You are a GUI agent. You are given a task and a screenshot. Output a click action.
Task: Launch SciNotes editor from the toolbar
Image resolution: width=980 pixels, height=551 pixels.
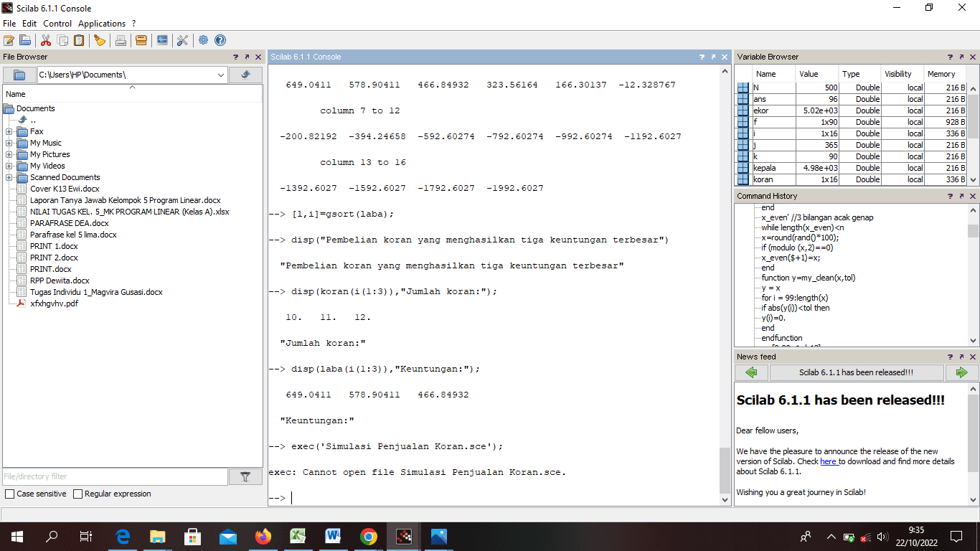click(x=9, y=40)
